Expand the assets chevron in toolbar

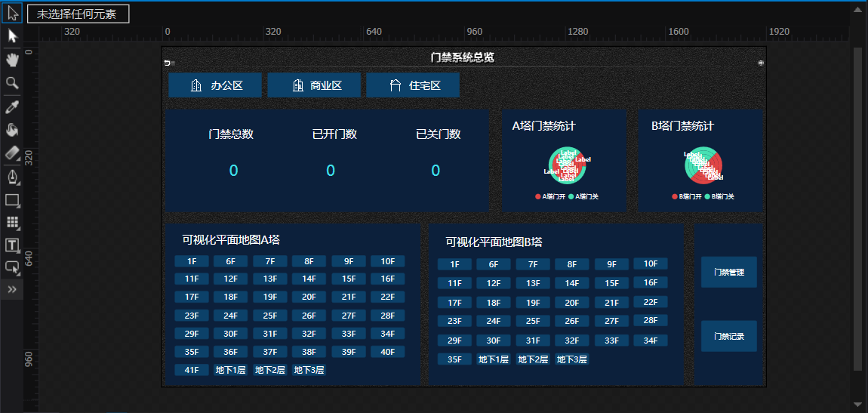(13, 289)
